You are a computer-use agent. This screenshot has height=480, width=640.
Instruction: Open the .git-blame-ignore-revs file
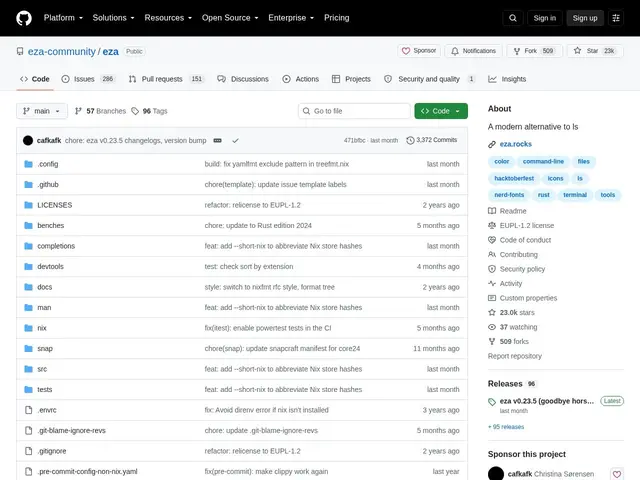[71, 431]
